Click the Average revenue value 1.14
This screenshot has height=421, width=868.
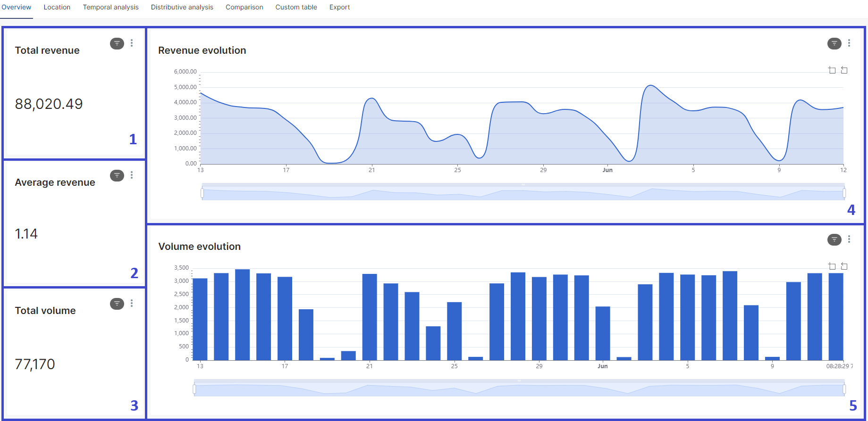(26, 234)
